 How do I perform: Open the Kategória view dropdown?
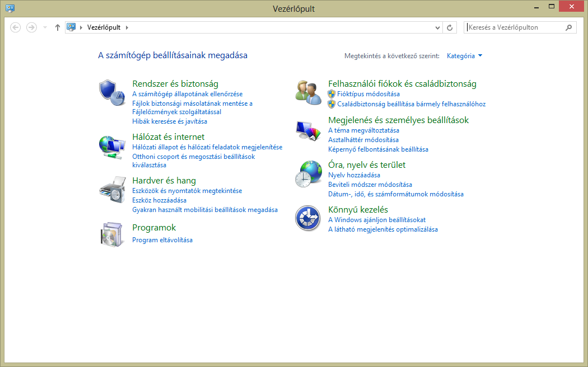pyautogui.click(x=464, y=56)
